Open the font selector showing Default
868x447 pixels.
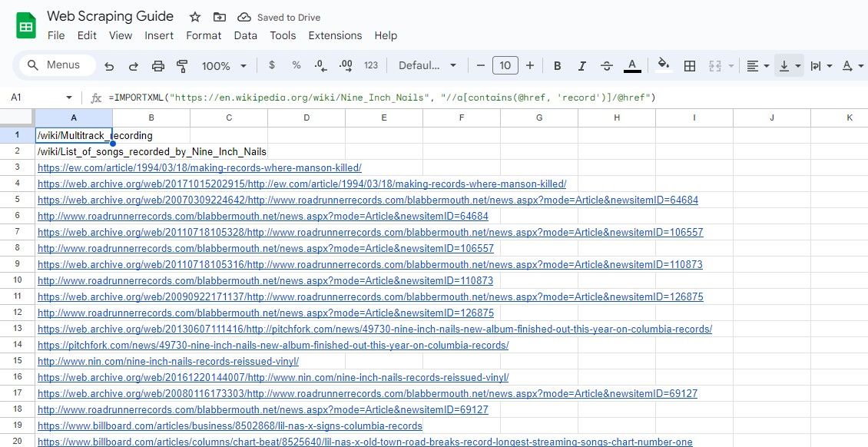[x=427, y=65]
